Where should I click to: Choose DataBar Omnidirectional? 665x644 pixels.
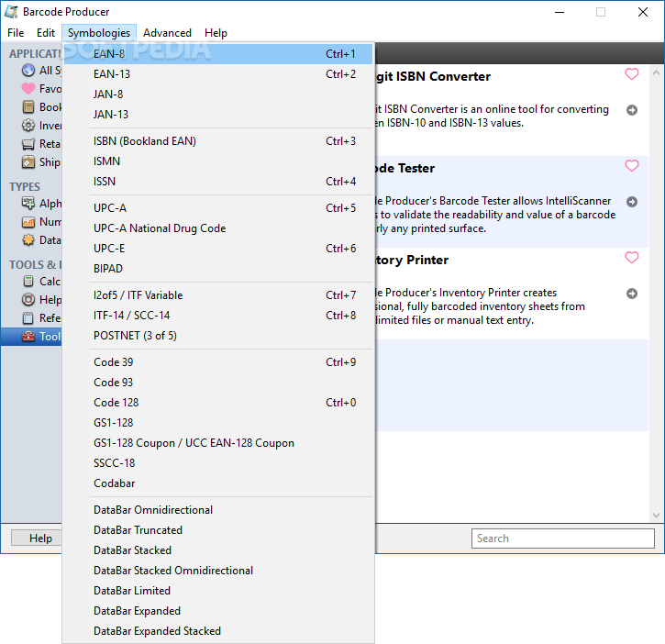tap(218, 510)
